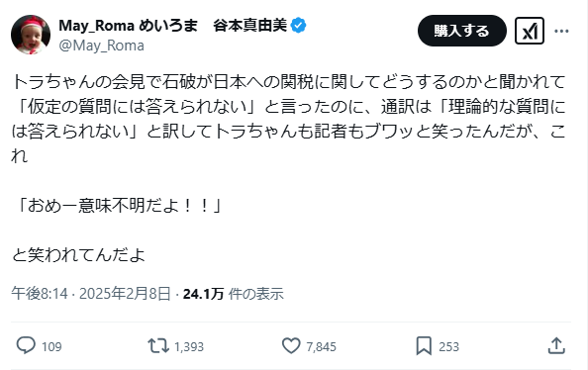Viewport: 588px width, 370px height.
Task: Click the reply count 109
Action: coord(51,347)
